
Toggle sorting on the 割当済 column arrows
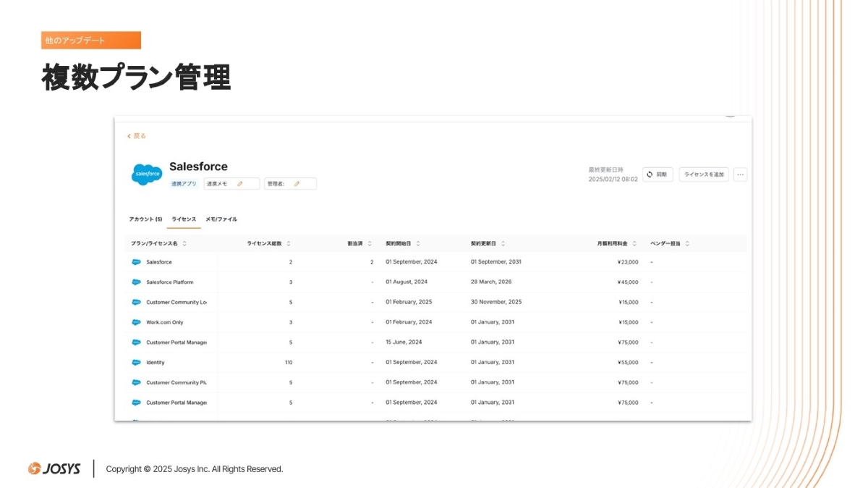(370, 243)
